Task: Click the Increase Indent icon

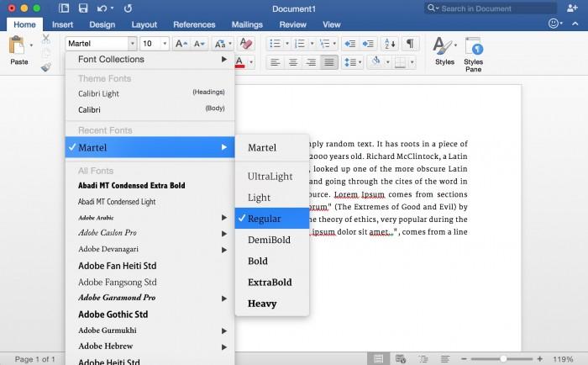Action: click(x=368, y=44)
